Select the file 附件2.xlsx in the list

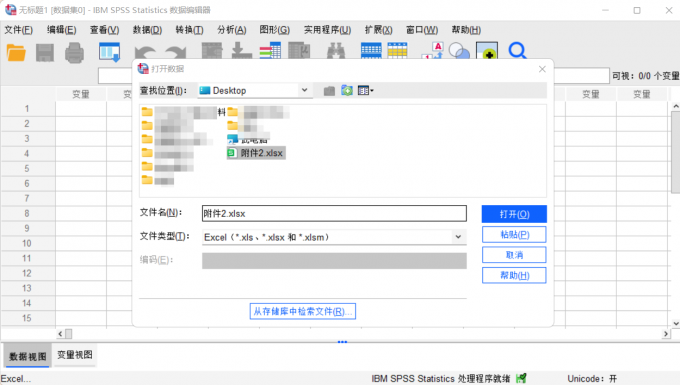point(256,153)
